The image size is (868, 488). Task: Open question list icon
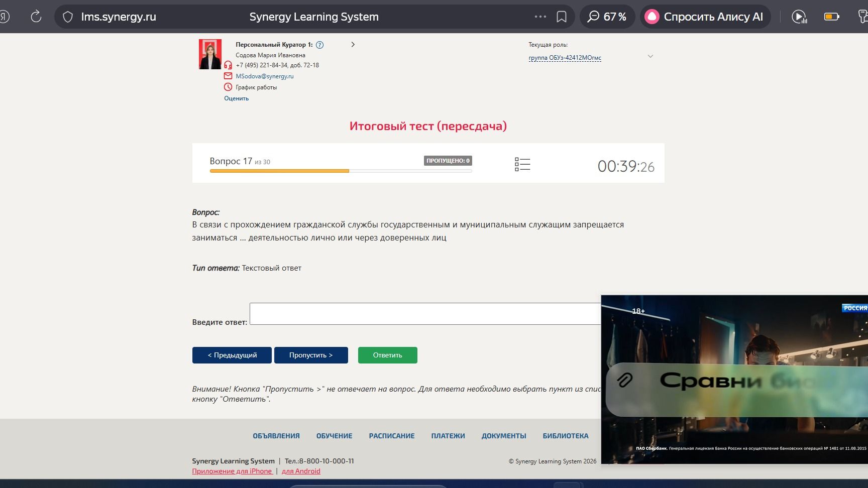[x=522, y=164]
